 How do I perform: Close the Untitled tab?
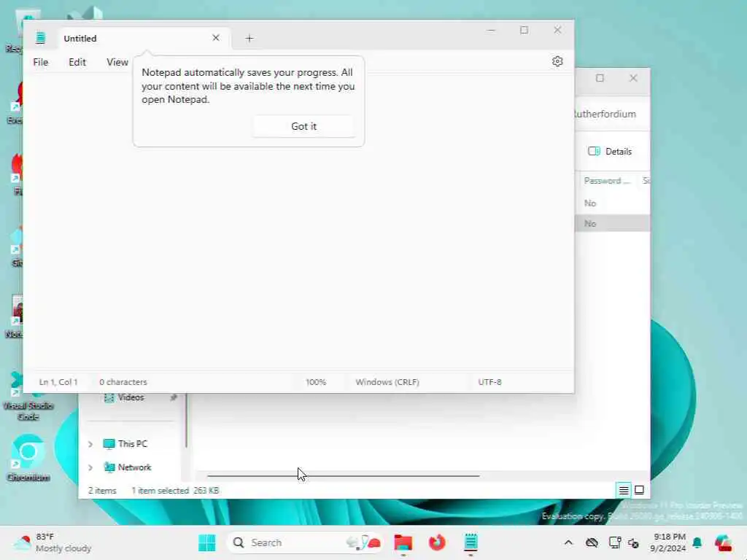[216, 38]
